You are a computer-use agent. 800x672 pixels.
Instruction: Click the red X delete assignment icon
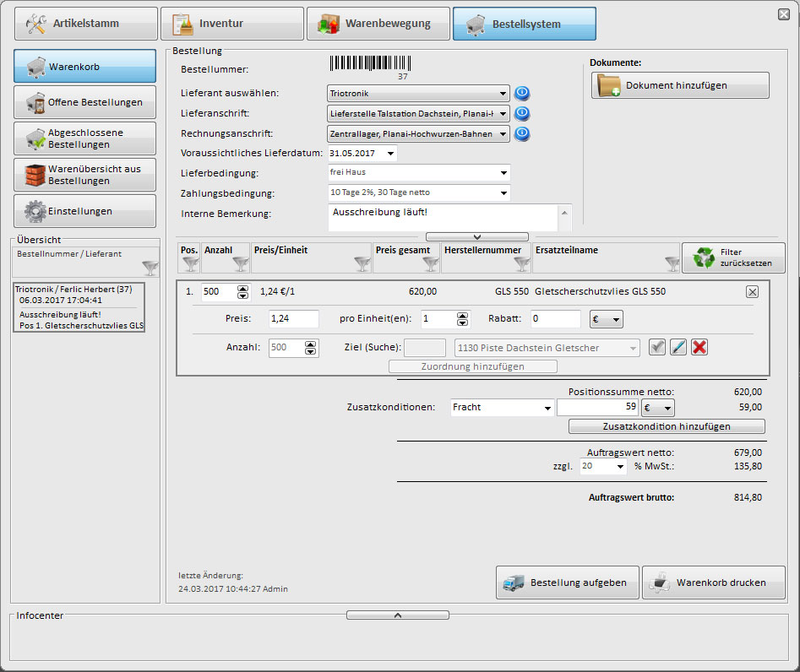[x=699, y=347]
